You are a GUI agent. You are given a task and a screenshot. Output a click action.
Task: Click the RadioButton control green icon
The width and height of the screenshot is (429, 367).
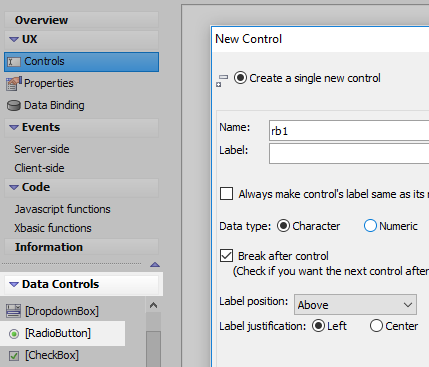[x=14, y=334]
